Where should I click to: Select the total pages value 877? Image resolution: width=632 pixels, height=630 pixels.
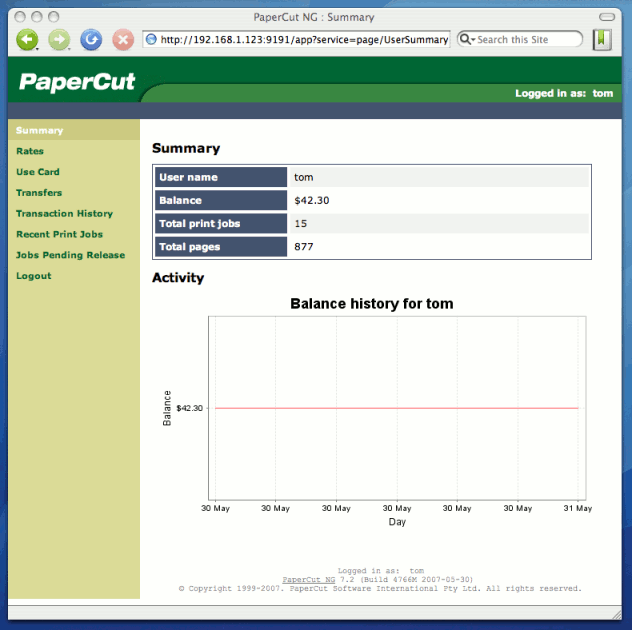click(x=304, y=247)
